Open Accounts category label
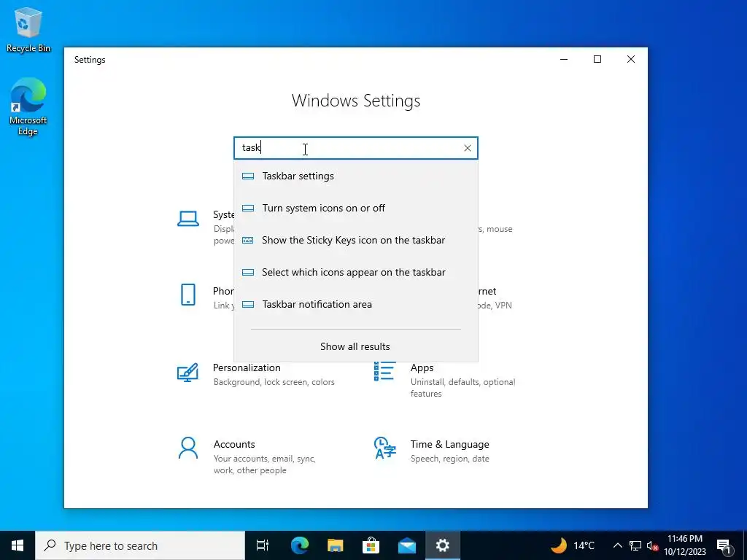The width and height of the screenshot is (747, 560). [234, 444]
